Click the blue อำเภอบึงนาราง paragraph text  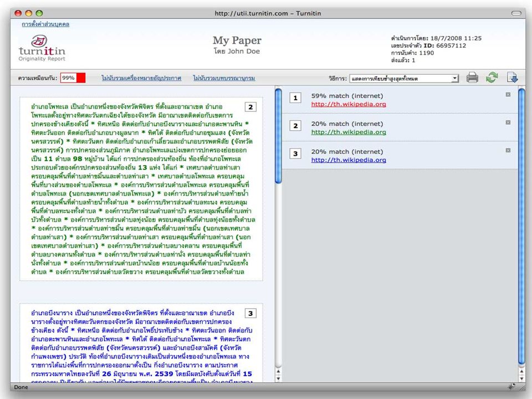click(x=141, y=346)
